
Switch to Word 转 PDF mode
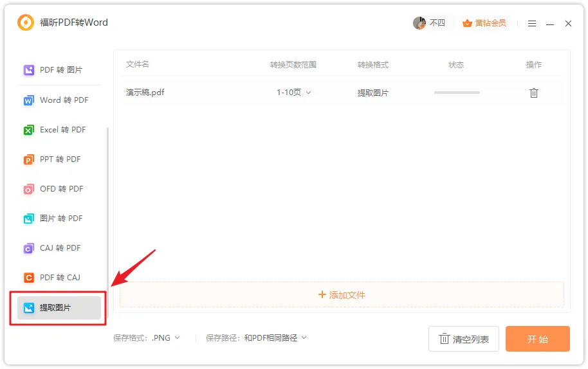[x=64, y=100]
